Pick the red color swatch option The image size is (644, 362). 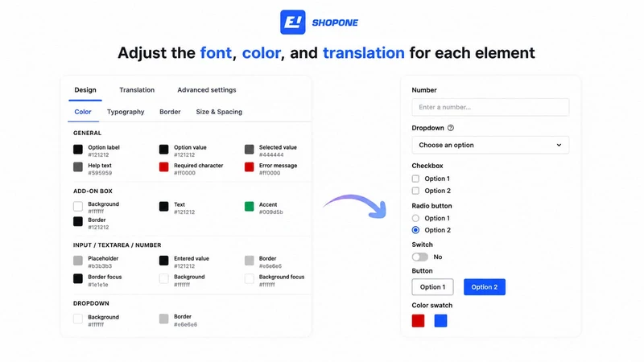(x=418, y=320)
